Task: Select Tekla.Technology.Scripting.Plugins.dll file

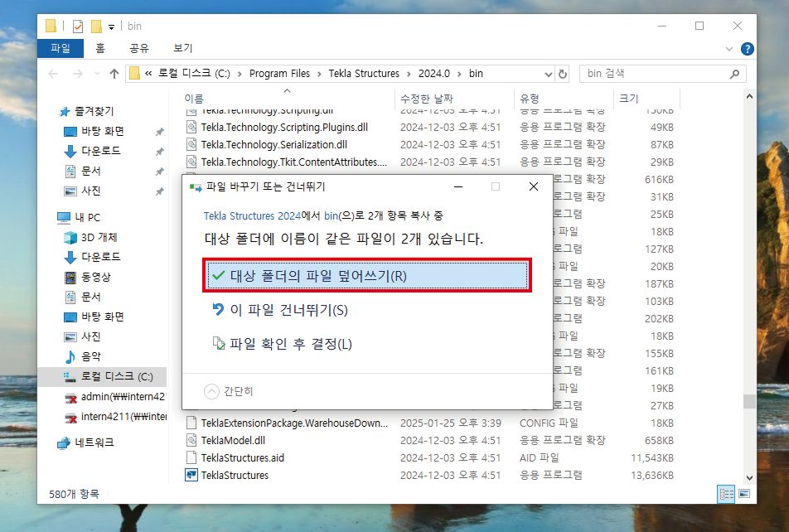Action: tap(284, 128)
